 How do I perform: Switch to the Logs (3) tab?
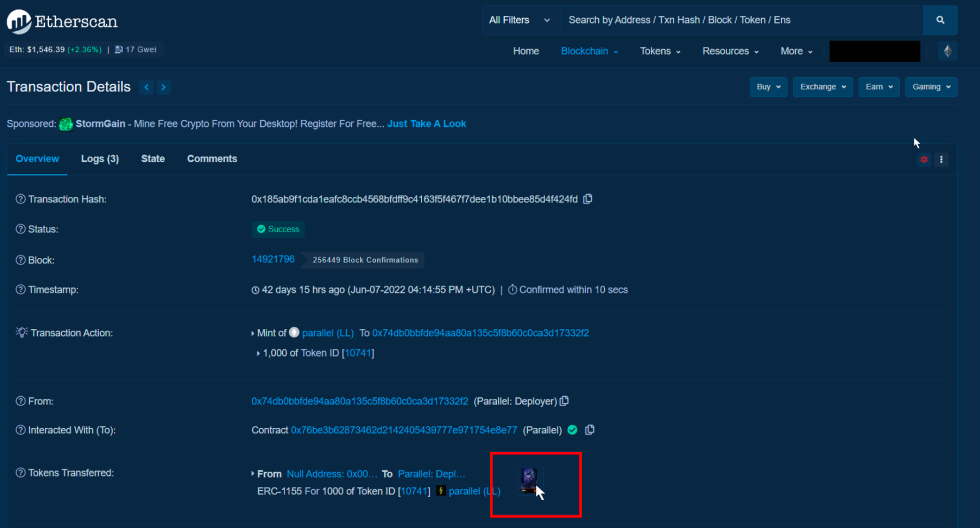click(100, 159)
